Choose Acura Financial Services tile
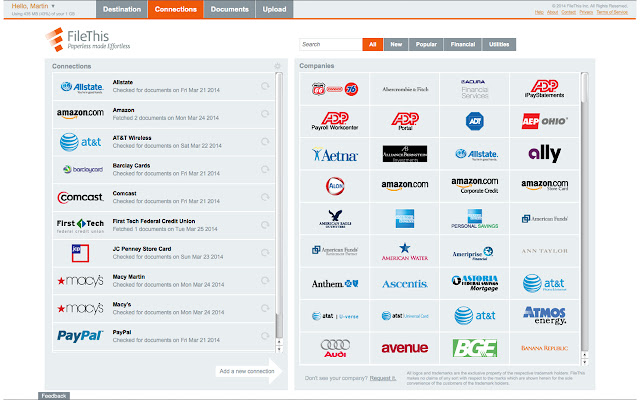Viewport: 640px width, 400px height. 475,89
